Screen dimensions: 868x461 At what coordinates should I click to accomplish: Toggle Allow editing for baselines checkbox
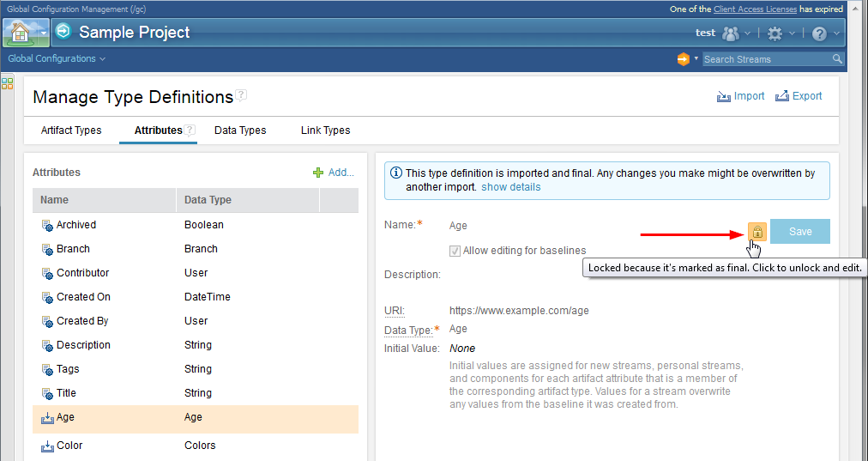[455, 251]
